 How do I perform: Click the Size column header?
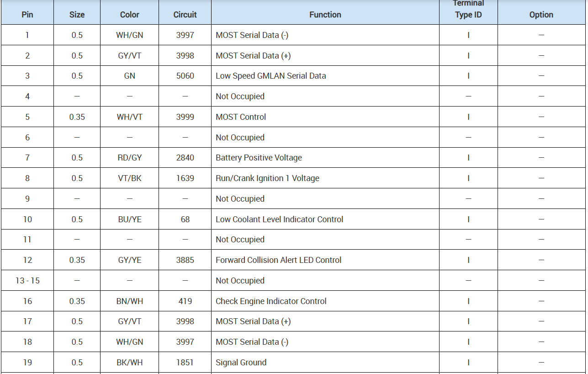77,15
